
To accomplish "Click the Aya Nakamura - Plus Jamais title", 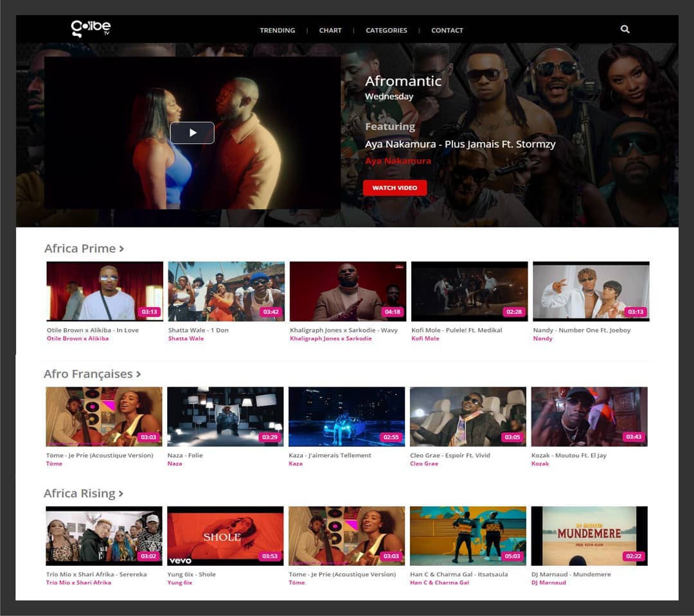I will [x=460, y=145].
